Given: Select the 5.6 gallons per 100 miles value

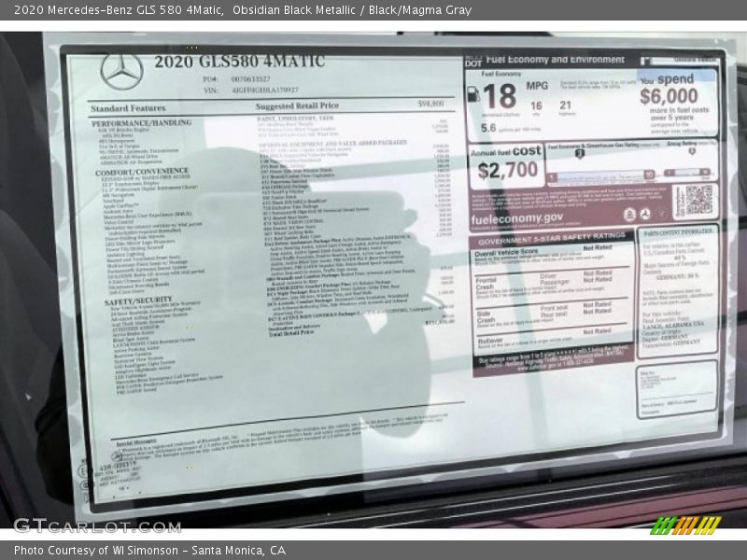Looking at the screenshot, I should click(x=488, y=128).
